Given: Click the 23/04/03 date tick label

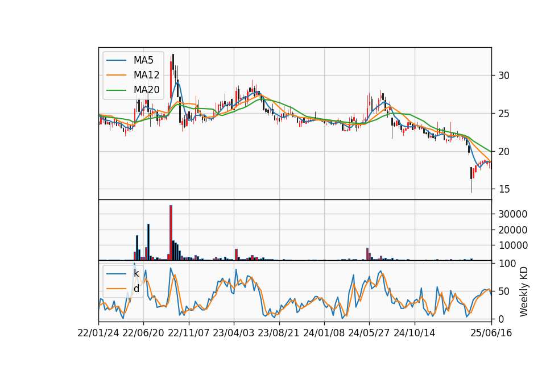Looking at the screenshot, I should click(234, 333).
